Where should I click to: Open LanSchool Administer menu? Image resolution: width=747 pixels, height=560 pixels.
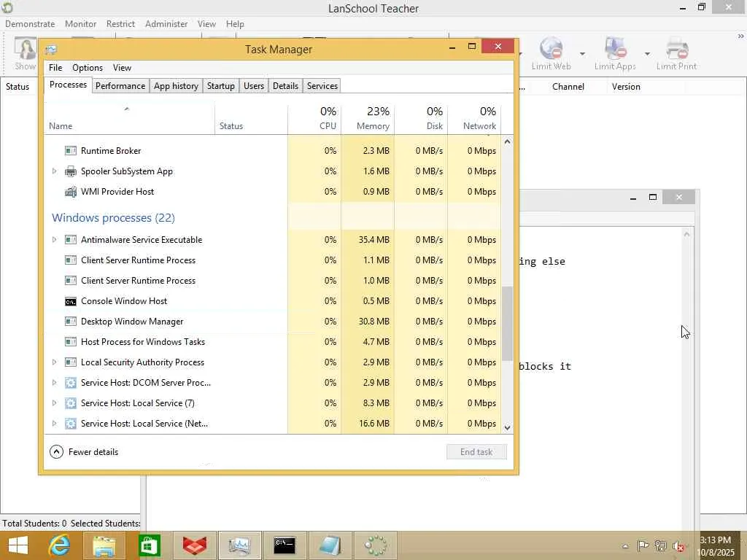point(166,24)
